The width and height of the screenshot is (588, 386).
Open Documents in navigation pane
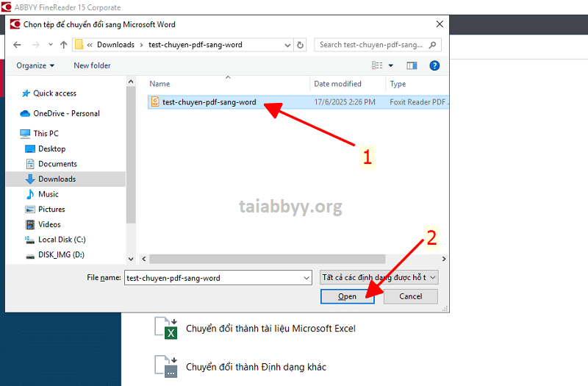57,164
